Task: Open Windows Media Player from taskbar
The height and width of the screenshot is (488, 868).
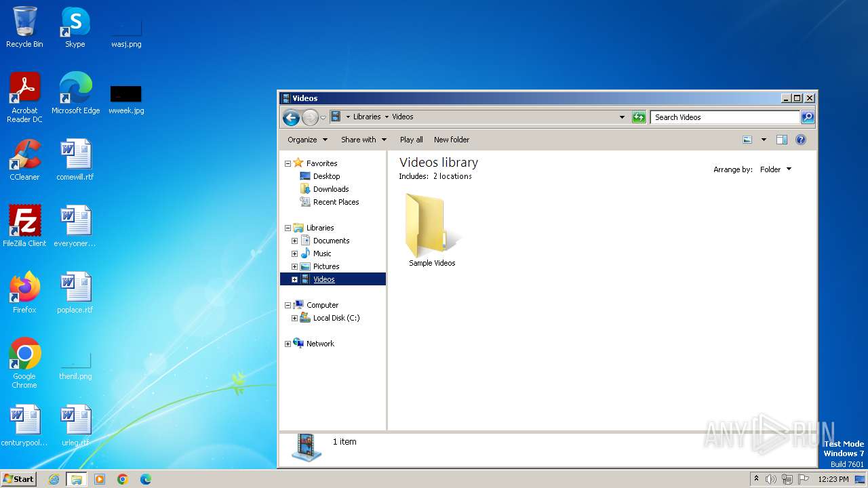Action: (x=100, y=479)
